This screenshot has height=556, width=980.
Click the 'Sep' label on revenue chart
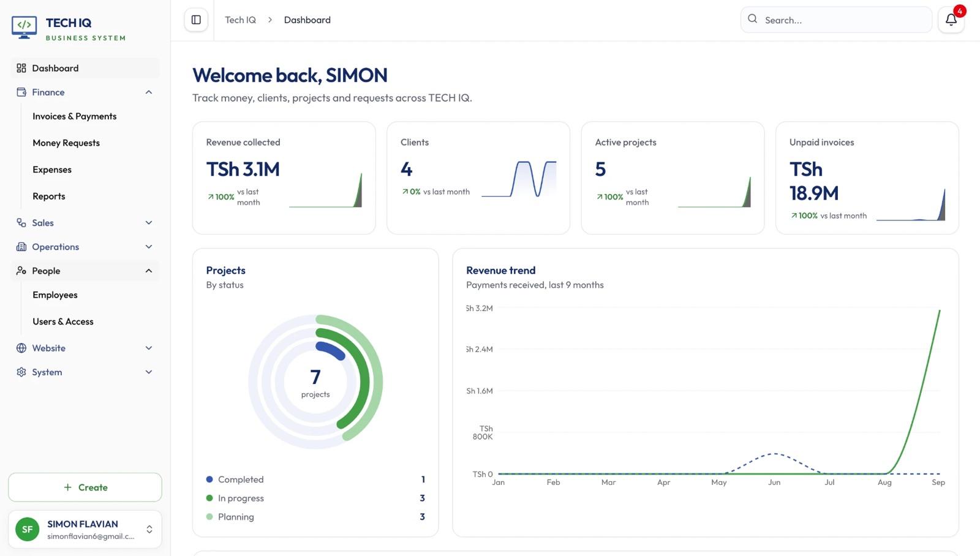(938, 483)
